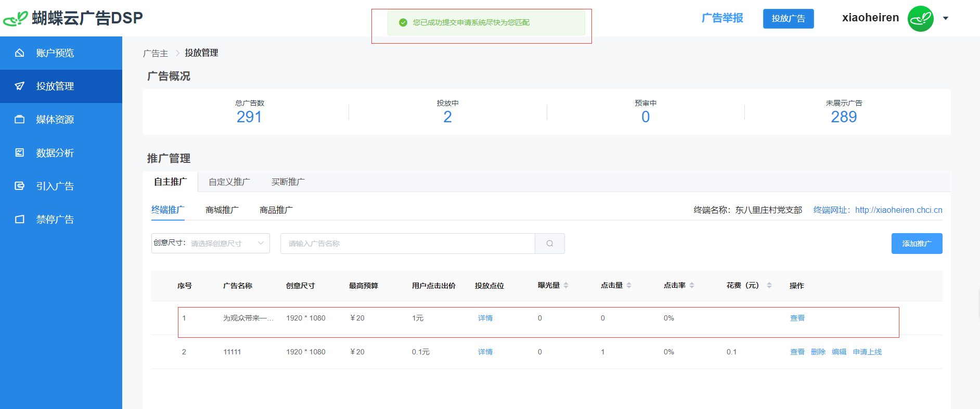Viewport: 980px width, 409px height.
Task: Click the 添加推广 button
Action: tap(917, 244)
